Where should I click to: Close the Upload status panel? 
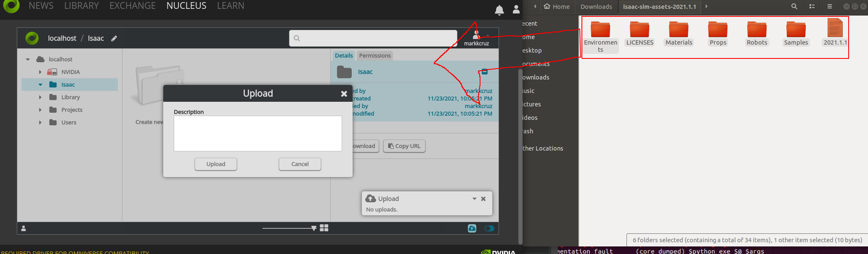coord(483,199)
